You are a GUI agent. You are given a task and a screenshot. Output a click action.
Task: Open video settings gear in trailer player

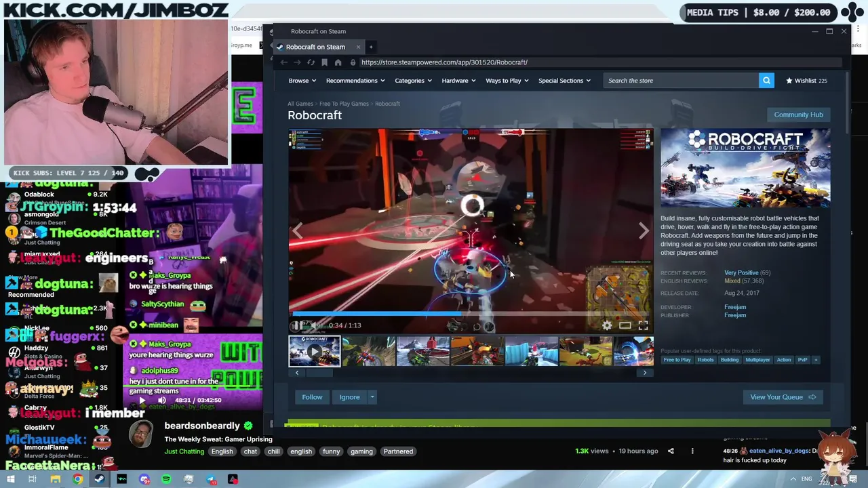pos(607,325)
